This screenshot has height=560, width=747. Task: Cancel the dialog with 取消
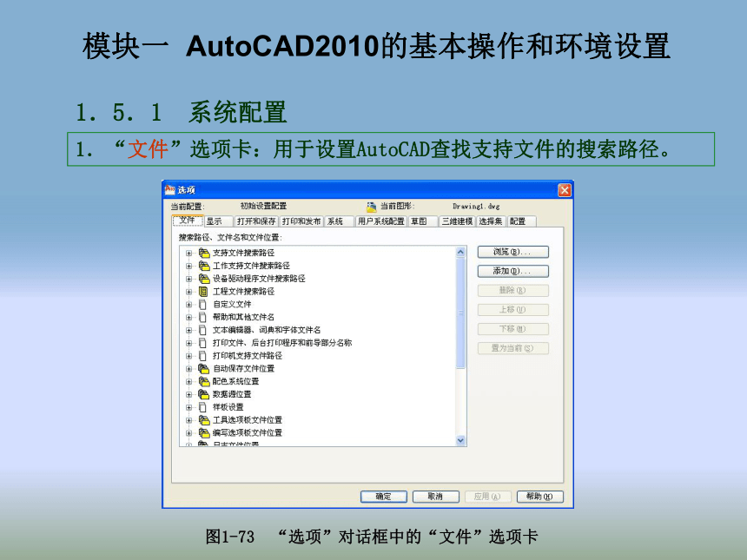click(435, 497)
